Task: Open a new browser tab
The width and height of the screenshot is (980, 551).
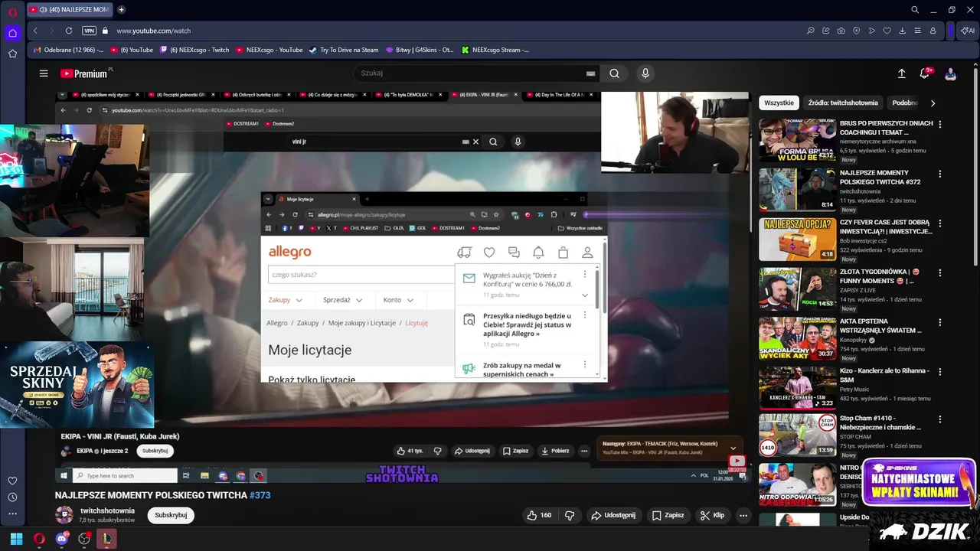Action: (121, 10)
